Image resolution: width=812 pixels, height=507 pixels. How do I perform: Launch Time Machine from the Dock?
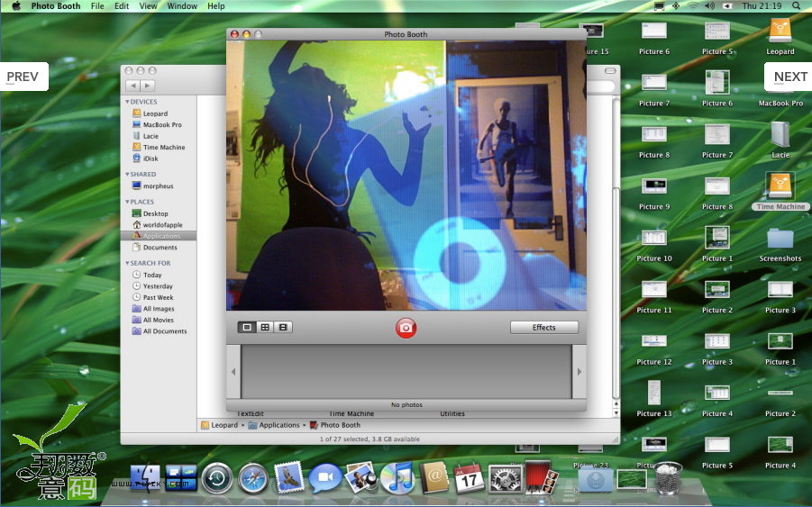coord(217,478)
